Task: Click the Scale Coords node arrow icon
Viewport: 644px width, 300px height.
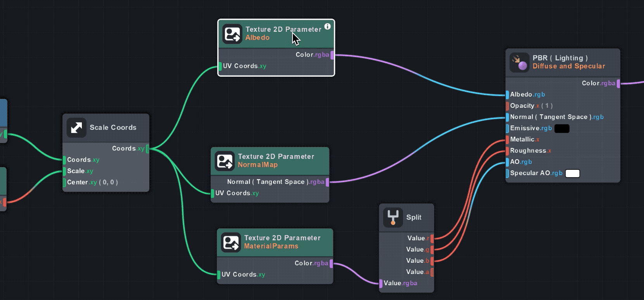Action: 76,128
